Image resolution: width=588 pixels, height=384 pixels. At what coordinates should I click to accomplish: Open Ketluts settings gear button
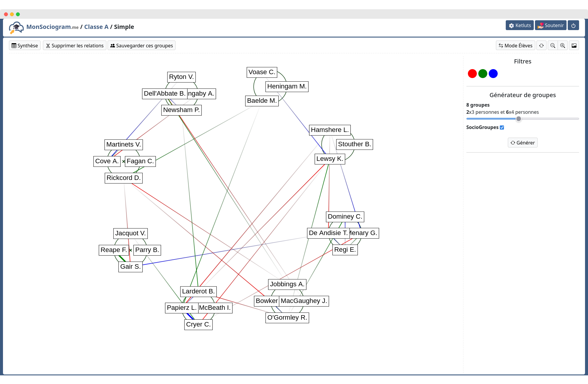[520, 26]
